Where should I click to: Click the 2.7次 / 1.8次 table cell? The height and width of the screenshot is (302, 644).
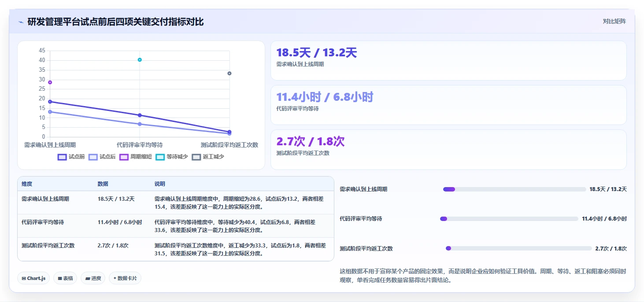tap(113, 246)
